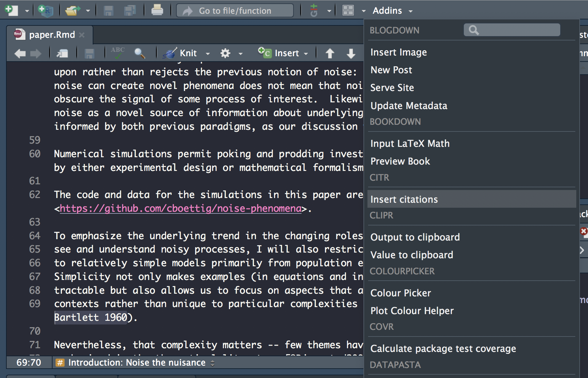Click the show in new window icon
Screen dimensions: 588x378
coord(62,53)
